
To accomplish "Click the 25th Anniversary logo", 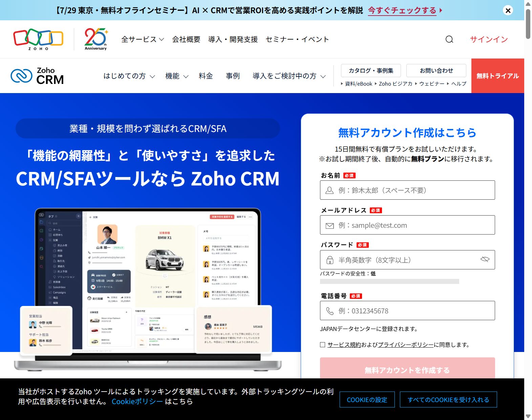I will pyautogui.click(x=96, y=39).
